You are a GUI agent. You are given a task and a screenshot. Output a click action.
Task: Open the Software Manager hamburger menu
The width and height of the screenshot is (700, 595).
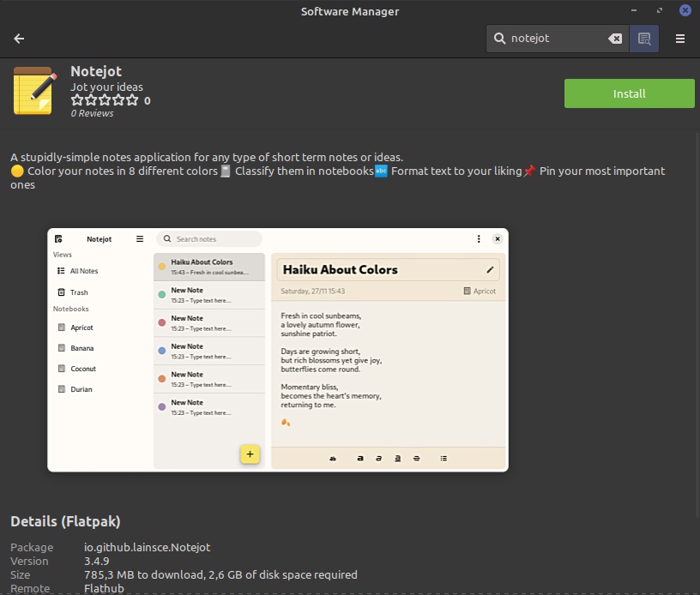[x=680, y=39]
